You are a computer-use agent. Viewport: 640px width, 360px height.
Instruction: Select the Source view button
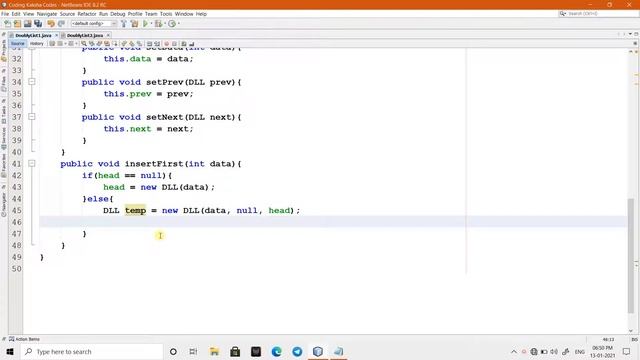(x=18, y=44)
